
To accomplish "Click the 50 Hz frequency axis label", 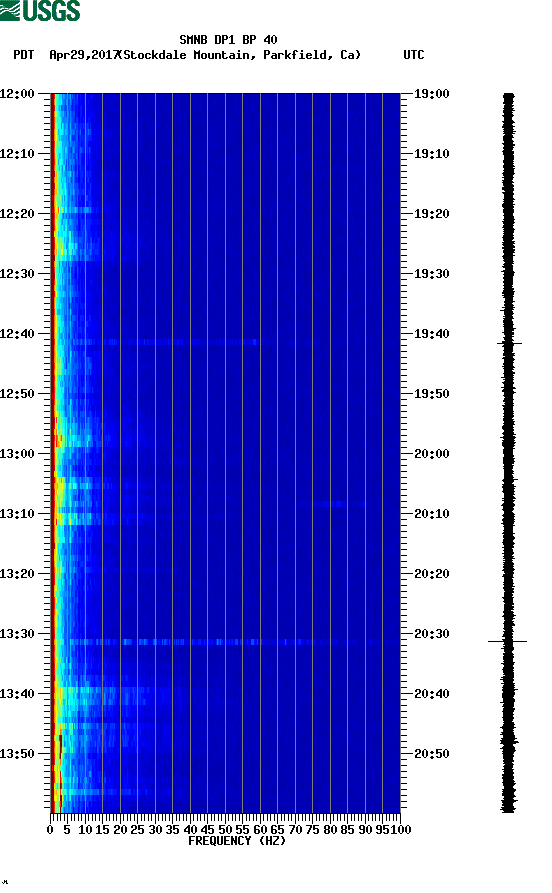I will [226, 830].
